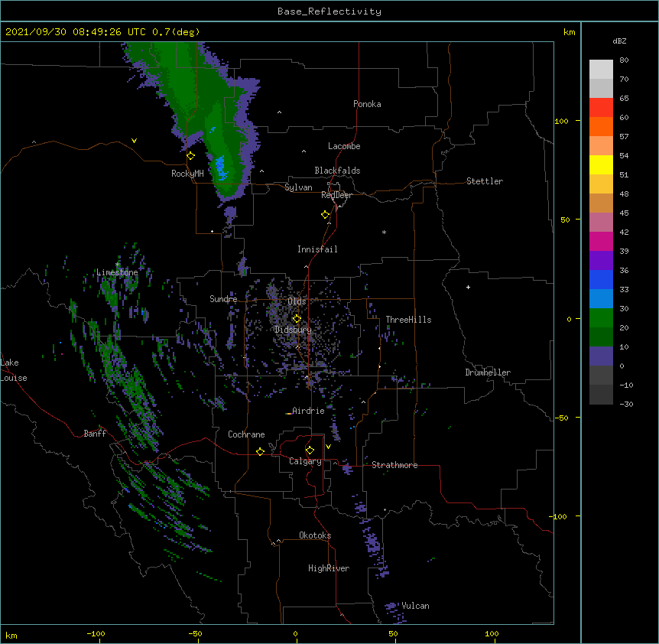Click the ThreeHills city label
This screenshot has width=659, height=644.
[x=408, y=320]
